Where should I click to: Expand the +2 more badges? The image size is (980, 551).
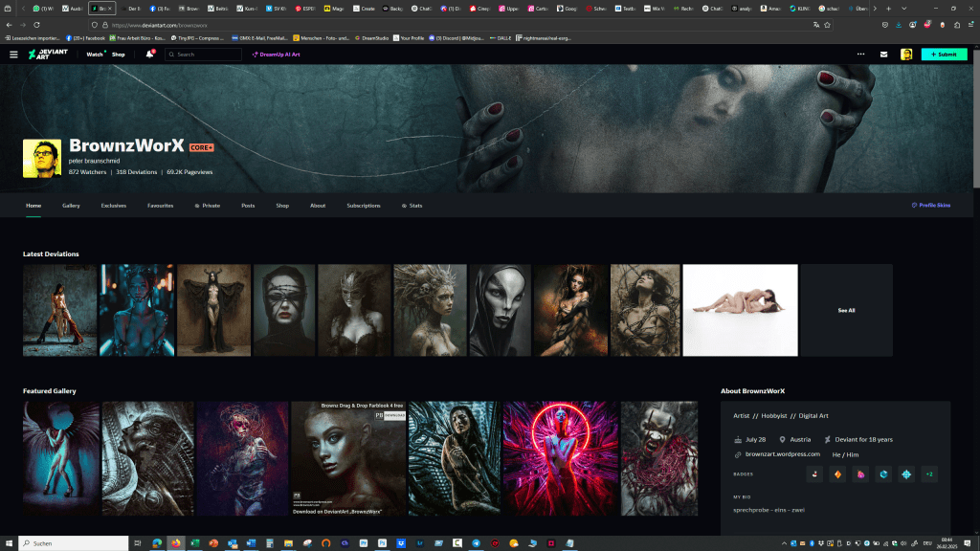click(x=929, y=474)
